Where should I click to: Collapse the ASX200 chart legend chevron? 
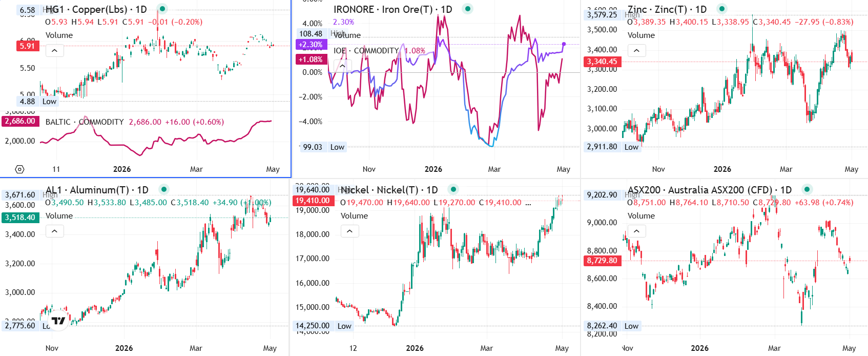[x=637, y=231]
